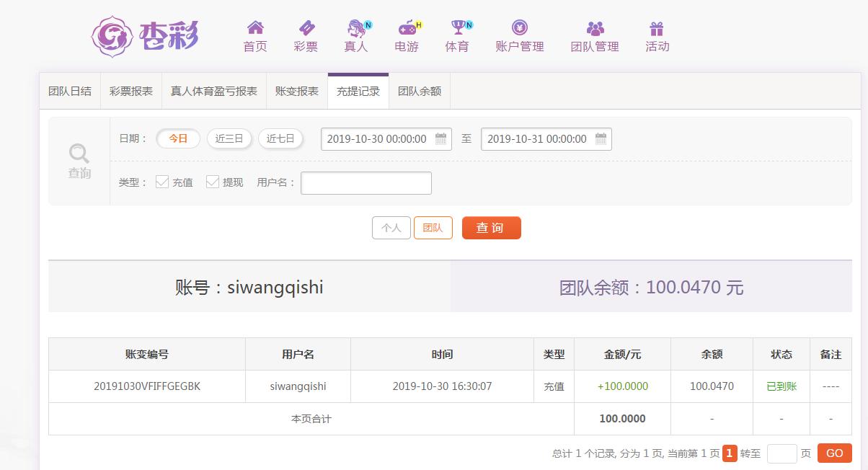Image resolution: width=868 pixels, height=470 pixels.
Task: Click the page number jump input
Action: click(782, 453)
